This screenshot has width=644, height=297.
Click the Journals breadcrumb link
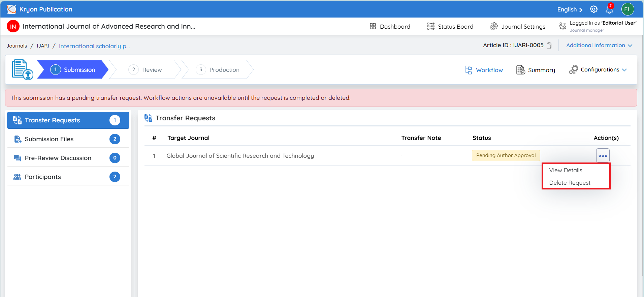pyautogui.click(x=17, y=46)
